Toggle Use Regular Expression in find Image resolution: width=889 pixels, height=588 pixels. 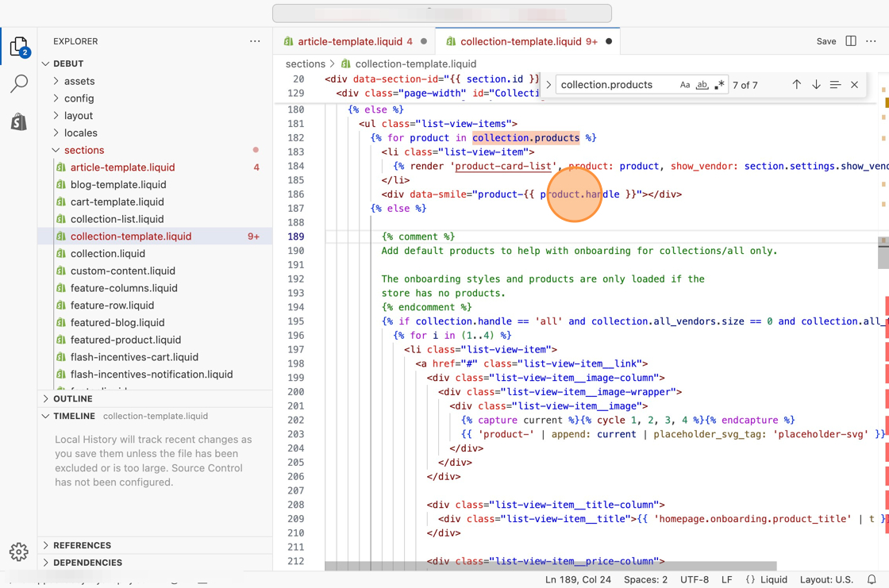tap(719, 85)
